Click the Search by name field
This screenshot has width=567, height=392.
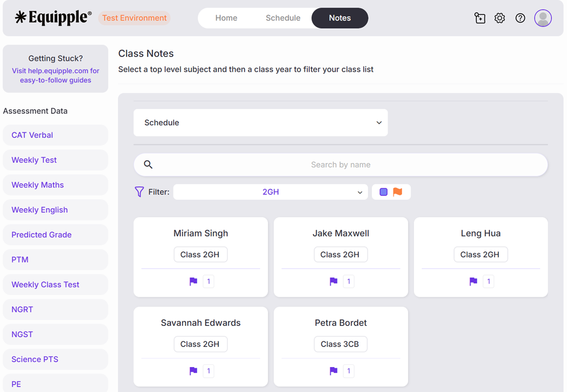point(341,165)
